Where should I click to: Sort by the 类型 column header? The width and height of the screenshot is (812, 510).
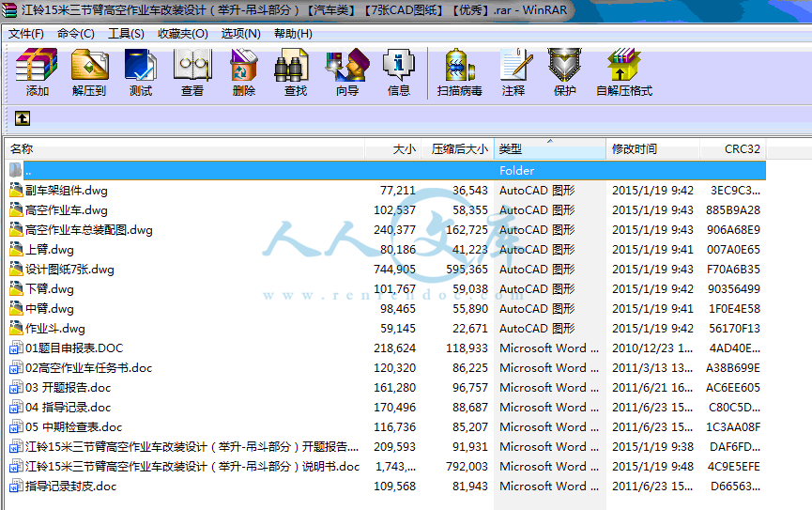[x=550, y=149]
